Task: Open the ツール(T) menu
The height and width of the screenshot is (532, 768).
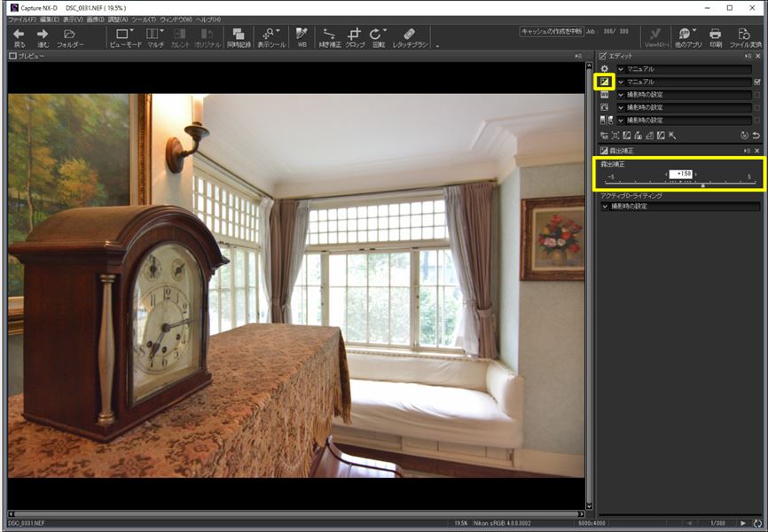Action: pos(144,20)
